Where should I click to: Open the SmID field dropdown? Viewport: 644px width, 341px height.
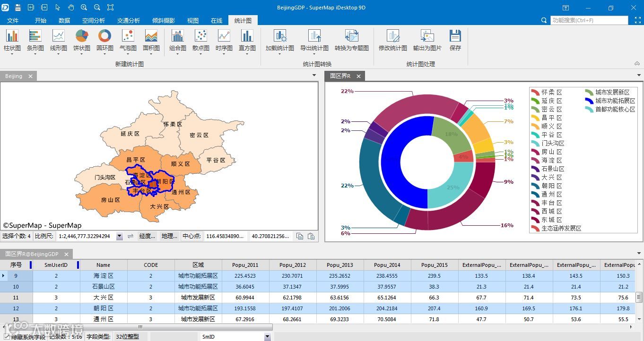click(267, 337)
